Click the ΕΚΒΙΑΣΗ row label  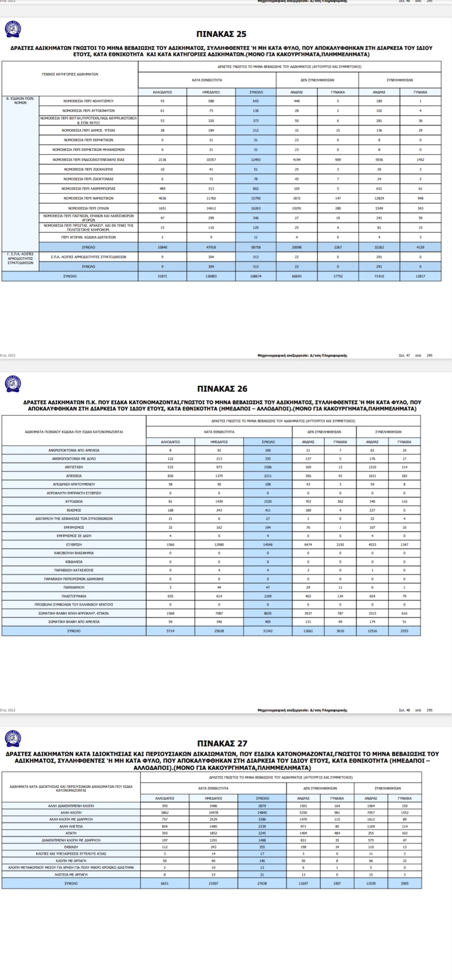tap(71, 847)
